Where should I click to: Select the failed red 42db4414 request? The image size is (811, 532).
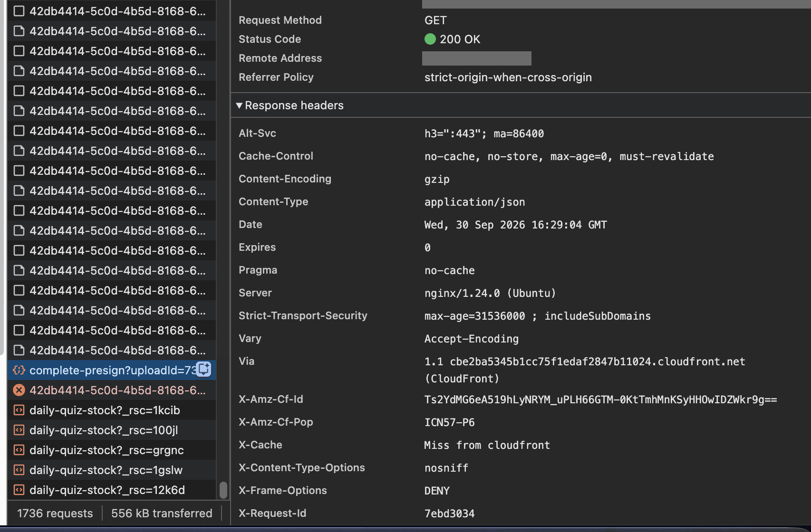[112, 390]
